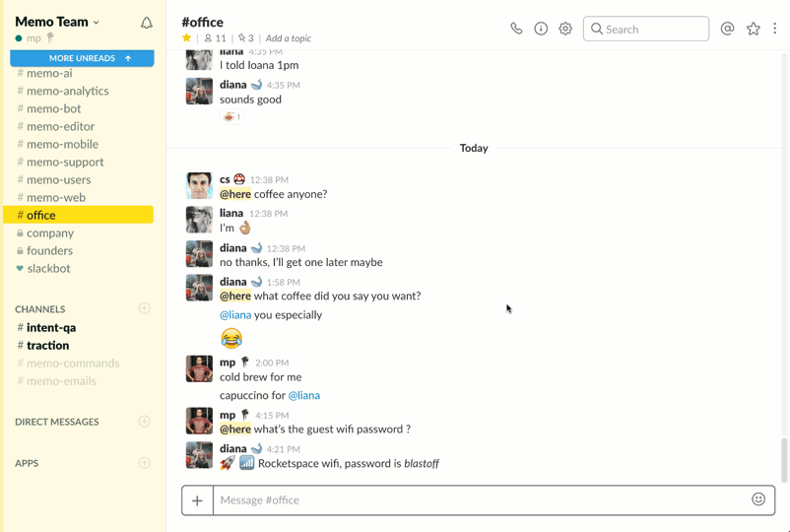
Task: Open the Memo Team workspace dropdown
Action: click(x=57, y=22)
